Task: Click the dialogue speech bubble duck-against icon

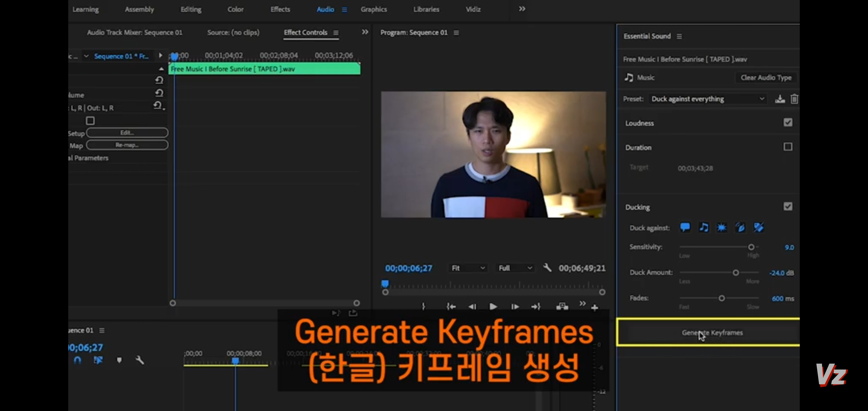Action: [685, 227]
